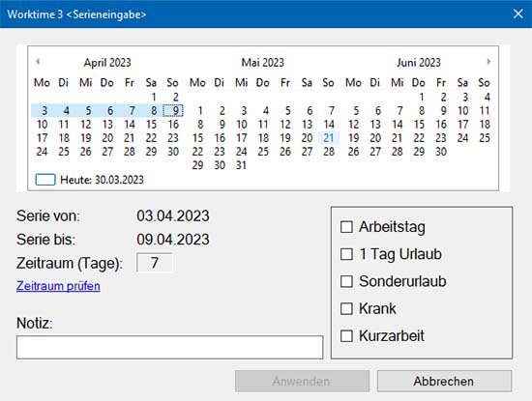Open the April 2023 month header
Screen dimensions: 532x401
[x=107, y=63]
